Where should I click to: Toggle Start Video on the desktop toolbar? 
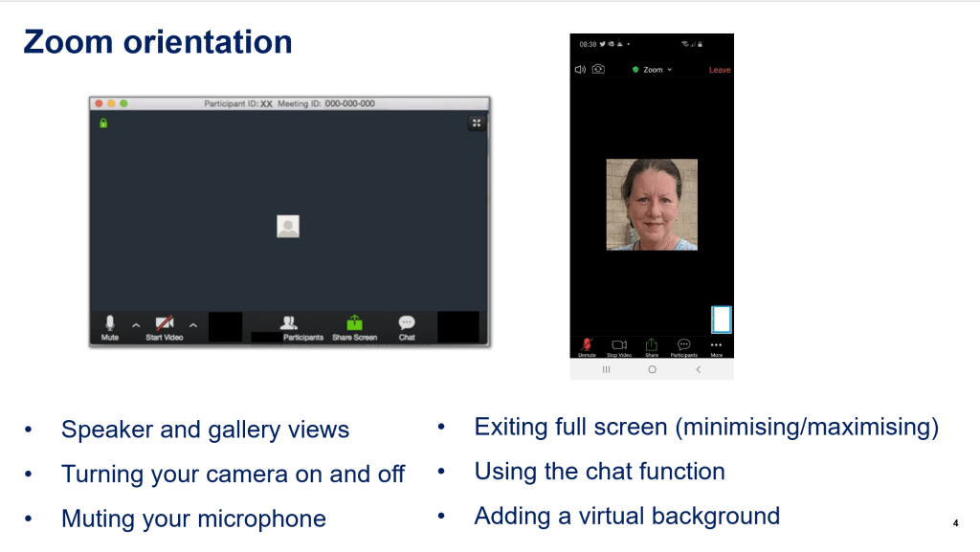(163, 322)
